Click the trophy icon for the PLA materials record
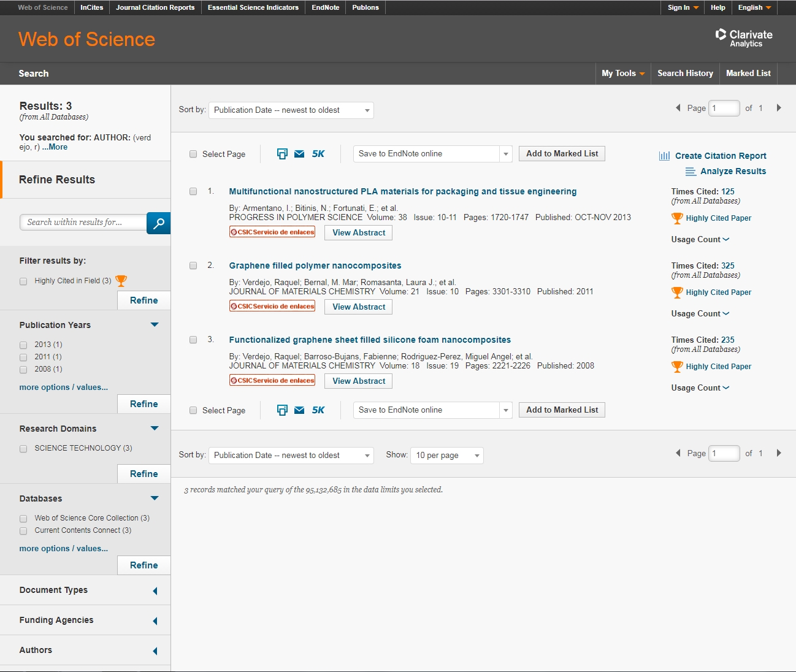This screenshot has height=672, width=796. (x=677, y=218)
